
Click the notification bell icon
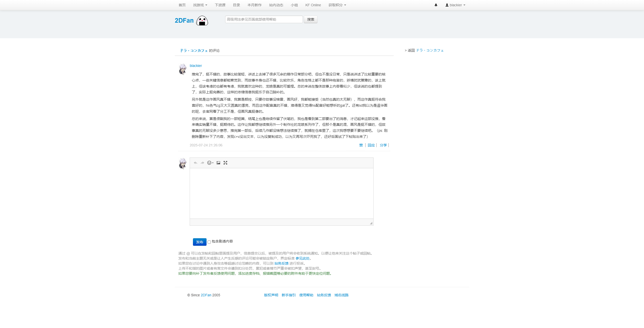pyautogui.click(x=436, y=5)
